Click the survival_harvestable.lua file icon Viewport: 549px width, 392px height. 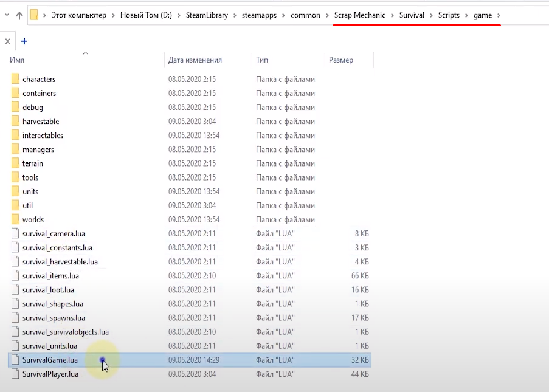[x=15, y=261]
